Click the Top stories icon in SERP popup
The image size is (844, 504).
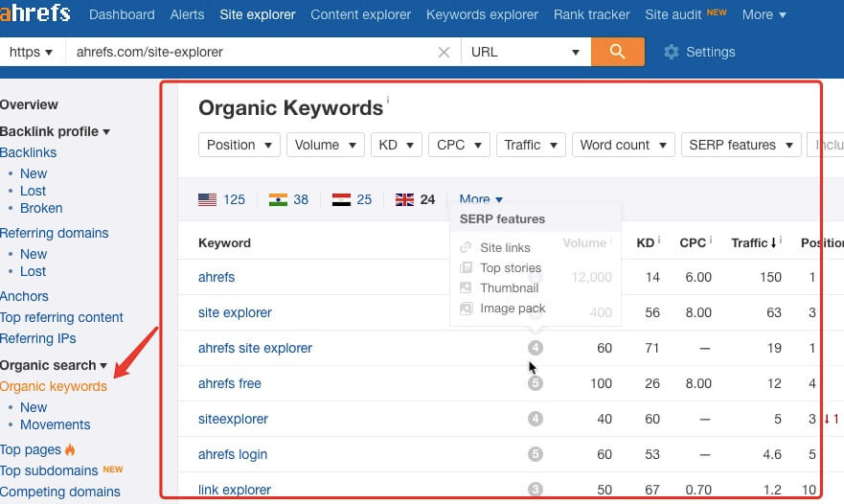tap(466, 267)
